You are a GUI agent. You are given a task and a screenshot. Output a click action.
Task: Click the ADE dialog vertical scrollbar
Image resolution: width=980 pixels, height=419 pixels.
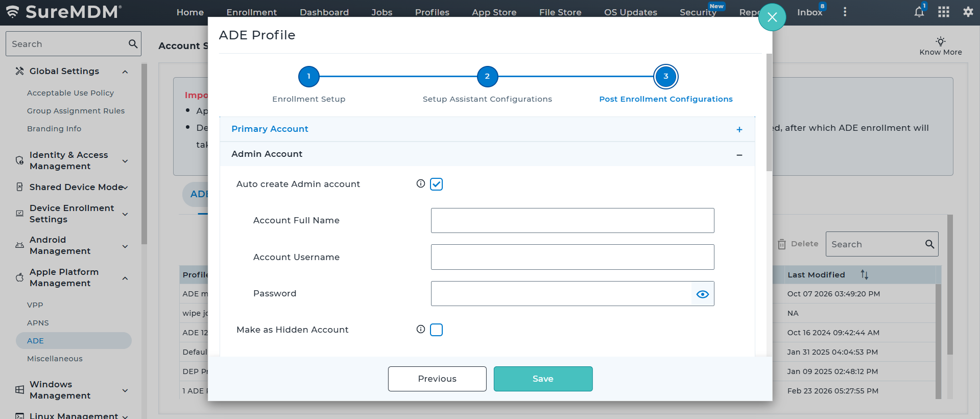[769, 112]
